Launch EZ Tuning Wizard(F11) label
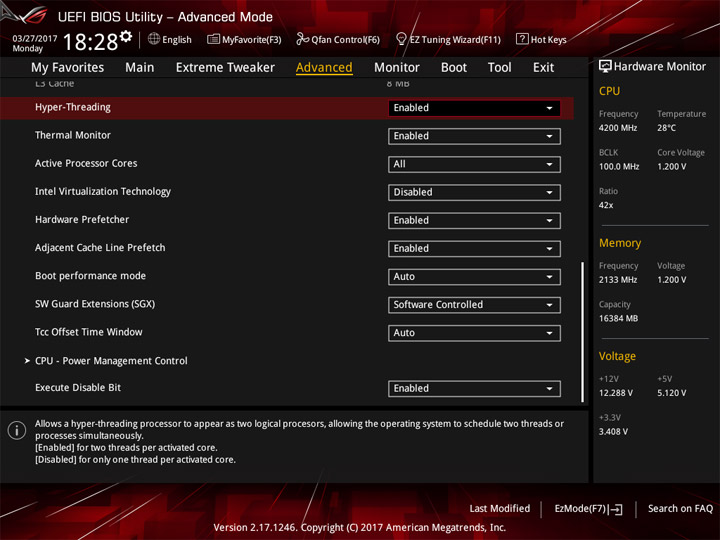Screen dimensions: 720x540 [x=455, y=40]
